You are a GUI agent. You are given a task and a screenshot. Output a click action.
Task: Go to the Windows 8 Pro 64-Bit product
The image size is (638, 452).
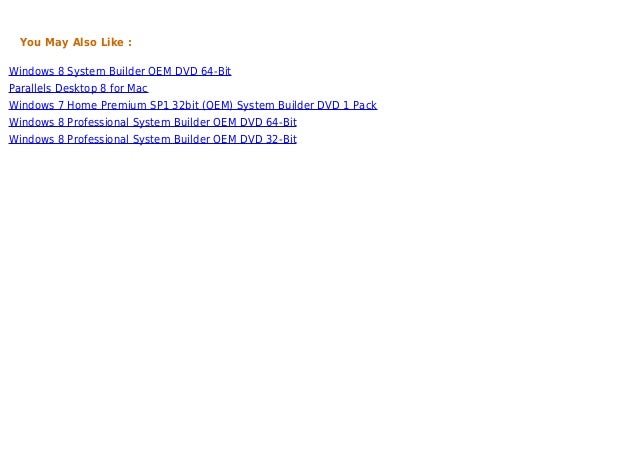tap(153, 122)
